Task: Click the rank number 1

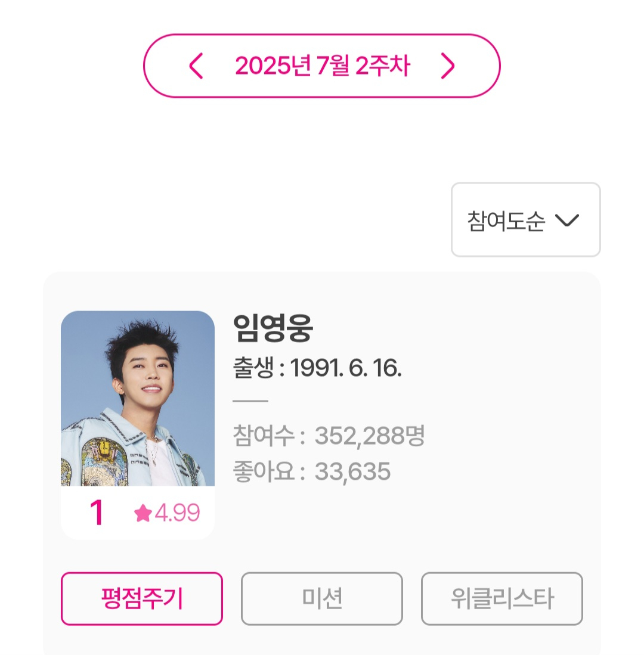Action: [97, 513]
